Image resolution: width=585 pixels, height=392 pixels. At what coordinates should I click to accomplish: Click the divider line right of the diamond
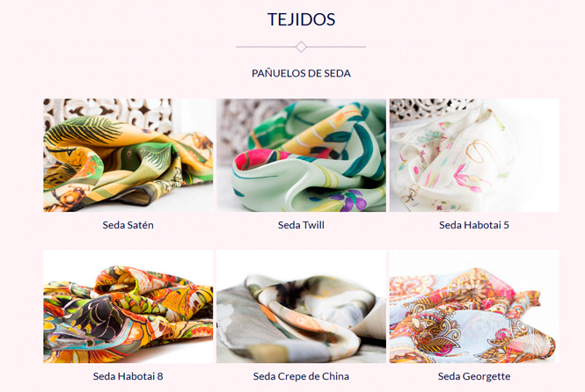point(336,47)
